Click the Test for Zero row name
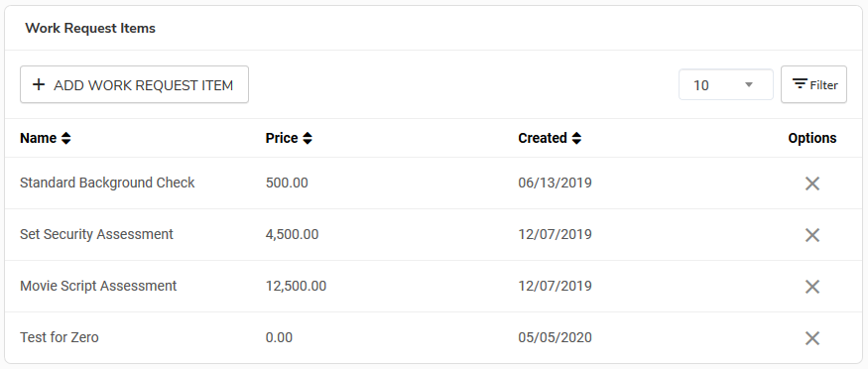The image size is (868, 369). (x=60, y=337)
